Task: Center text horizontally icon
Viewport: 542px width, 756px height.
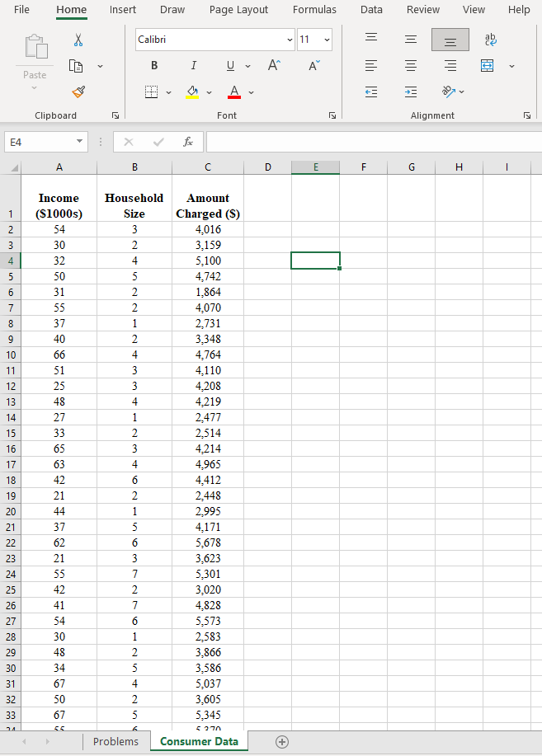Action: coord(411,66)
